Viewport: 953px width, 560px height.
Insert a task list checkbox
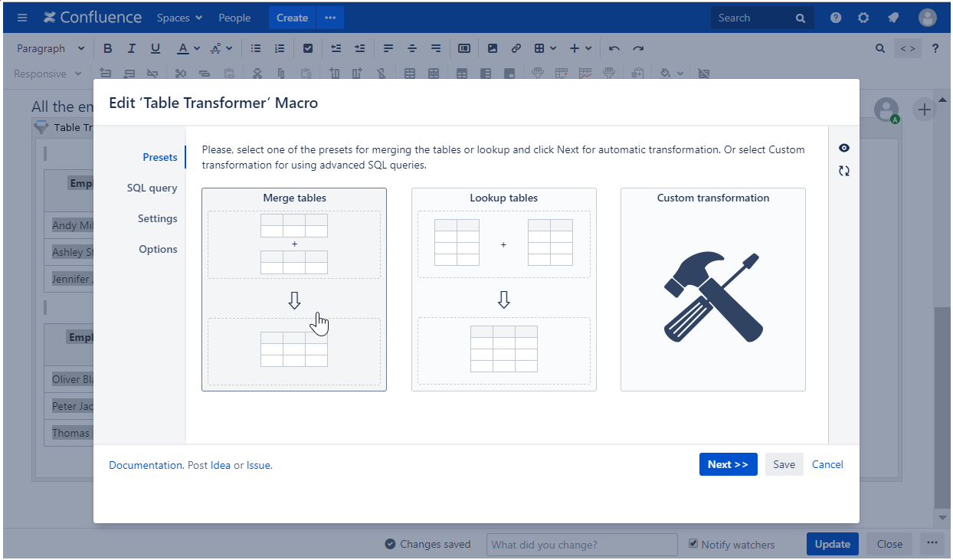[x=308, y=48]
